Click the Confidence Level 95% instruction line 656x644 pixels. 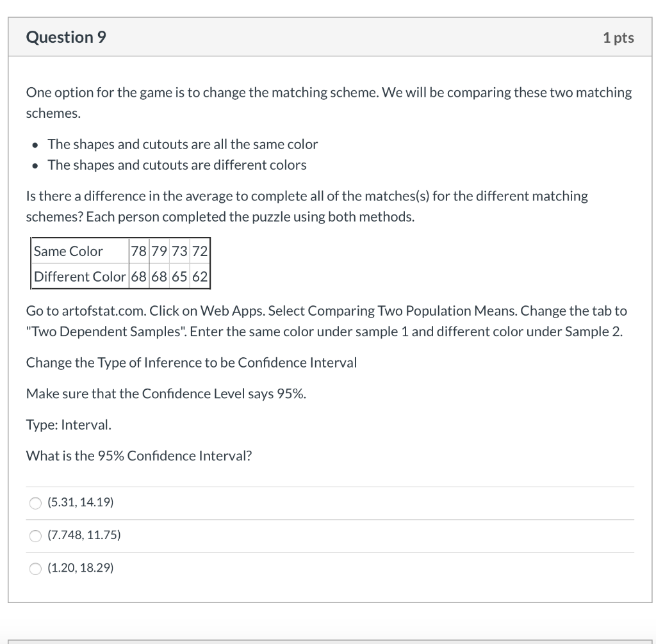pos(166,393)
